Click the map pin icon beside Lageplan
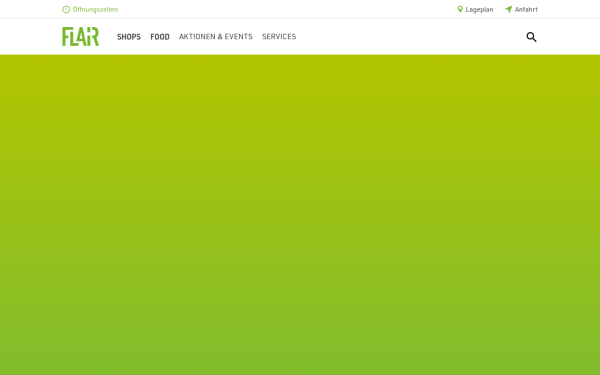 [460, 9]
